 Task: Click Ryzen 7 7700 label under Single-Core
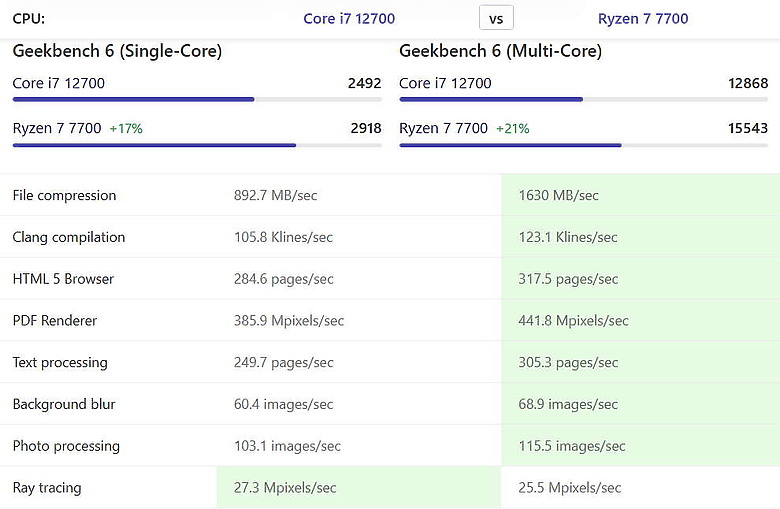coord(57,128)
